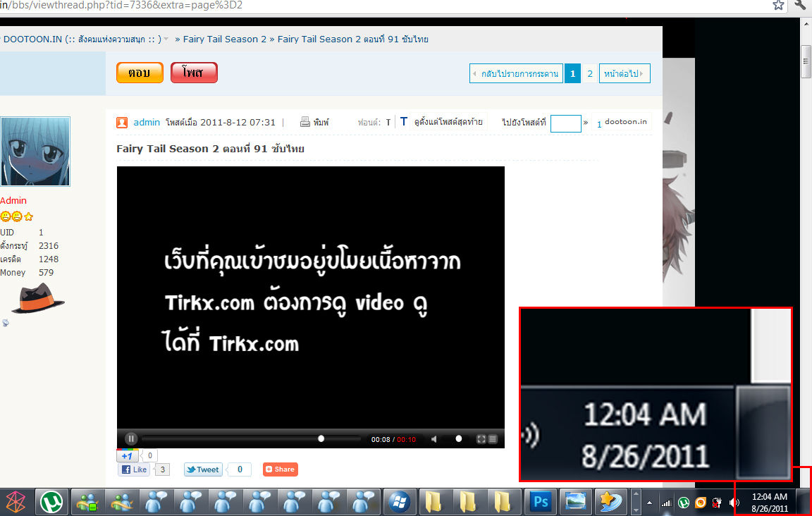Viewport: 812px width, 516px height.
Task: Click the orange circular tray icon
Action: click(x=700, y=503)
